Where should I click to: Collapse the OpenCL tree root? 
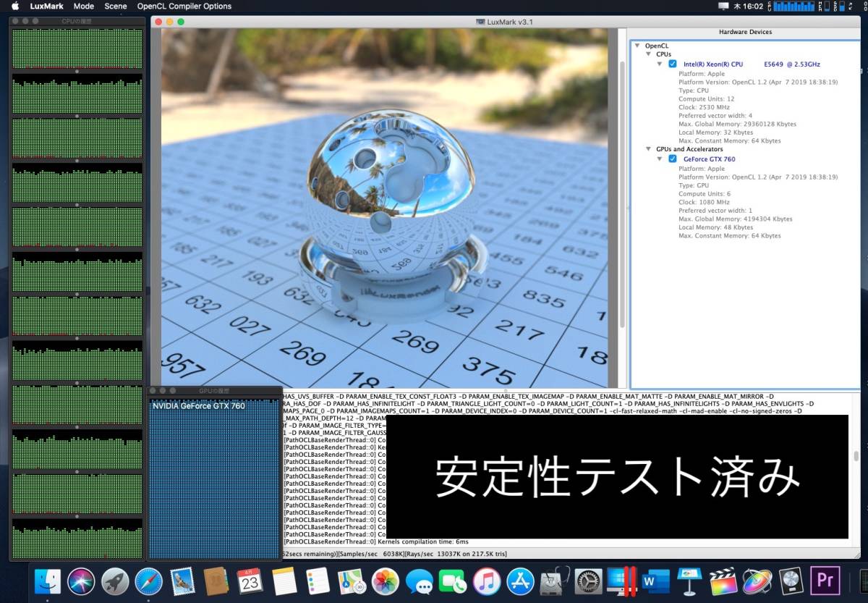pyautogui.click(x=637, y=46)
